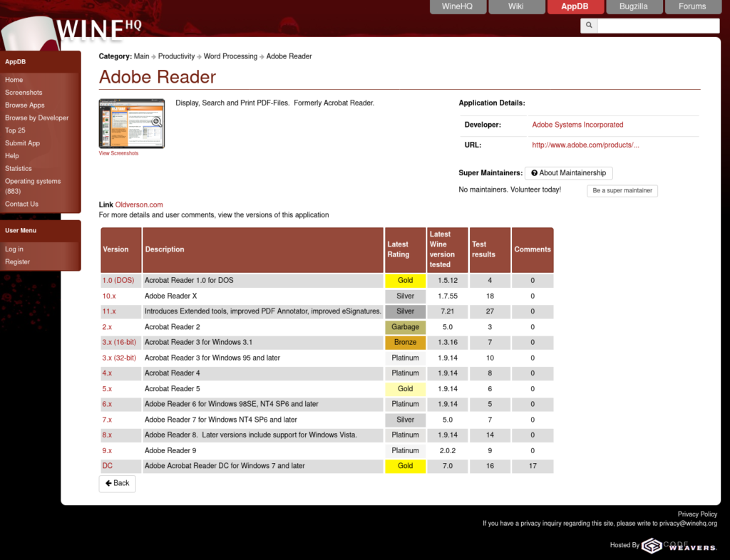The height and width of the screenshot is (560, 730).
Task: Open Operating systems (883) in sidebar
Action: point(33,186)
